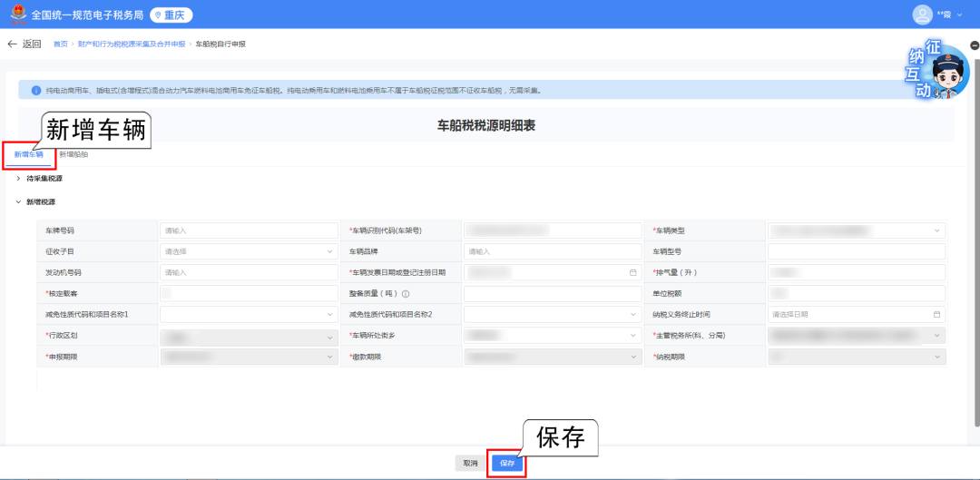
Task: Collapse the 新增税源 section
Action: (18, 201)
